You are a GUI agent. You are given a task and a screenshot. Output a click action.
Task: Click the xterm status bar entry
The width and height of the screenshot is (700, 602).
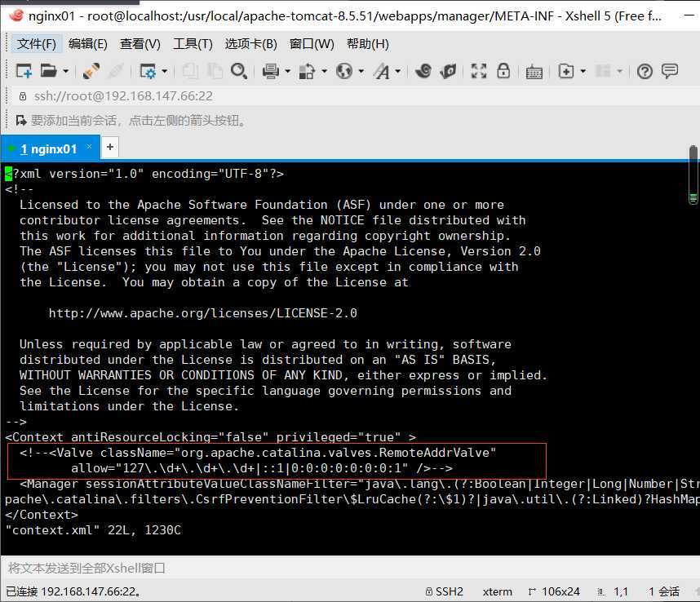point(498,591)
